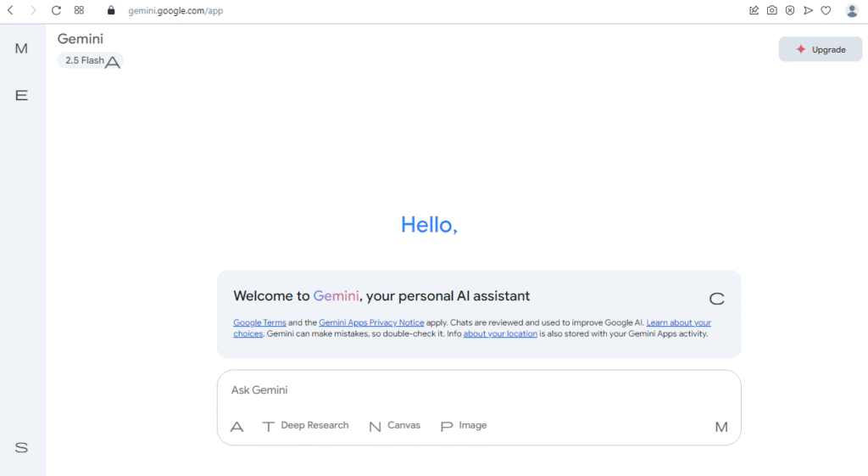Bookmark the page with the heart icon
This screenshot has height=476, width=868.
826,10
